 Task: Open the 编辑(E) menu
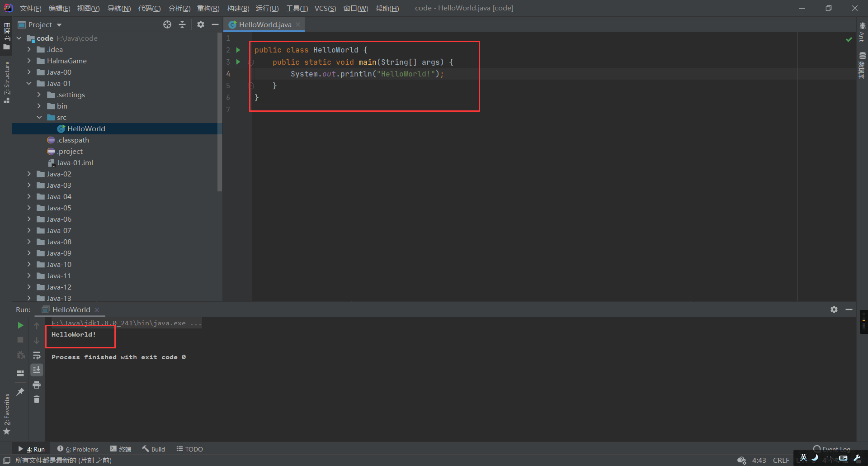pyautogui.click(x=59, y=8)
